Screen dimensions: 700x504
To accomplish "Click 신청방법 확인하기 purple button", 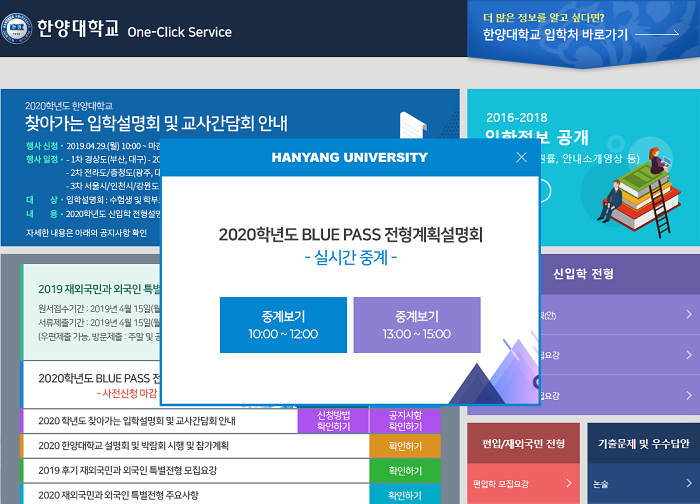I will coord(333,421).
